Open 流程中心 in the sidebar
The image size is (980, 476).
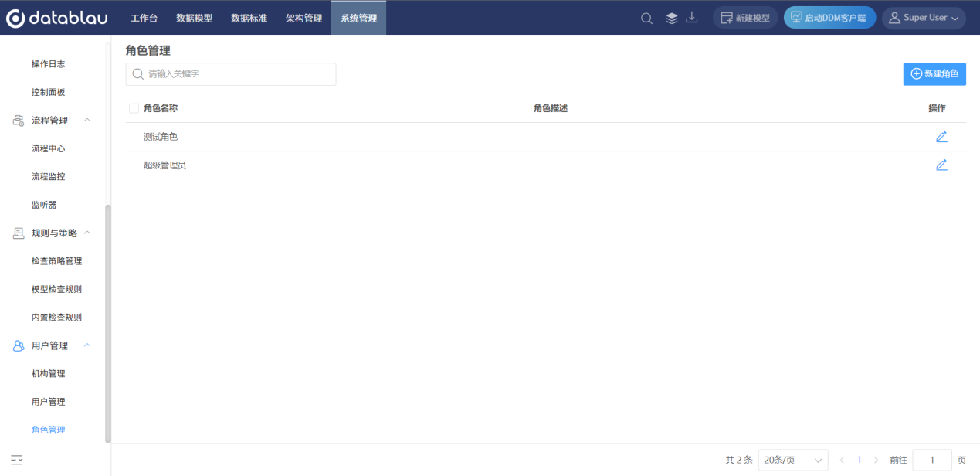click(x=48, y=148)
